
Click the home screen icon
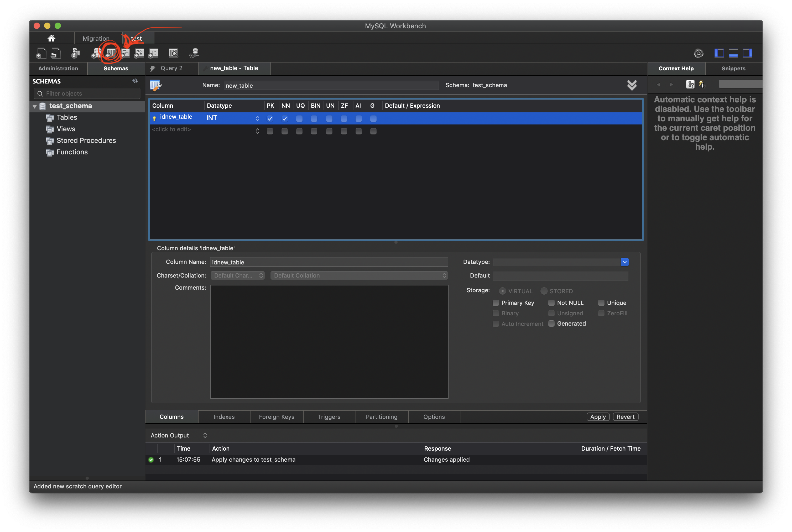coord(51,38)
